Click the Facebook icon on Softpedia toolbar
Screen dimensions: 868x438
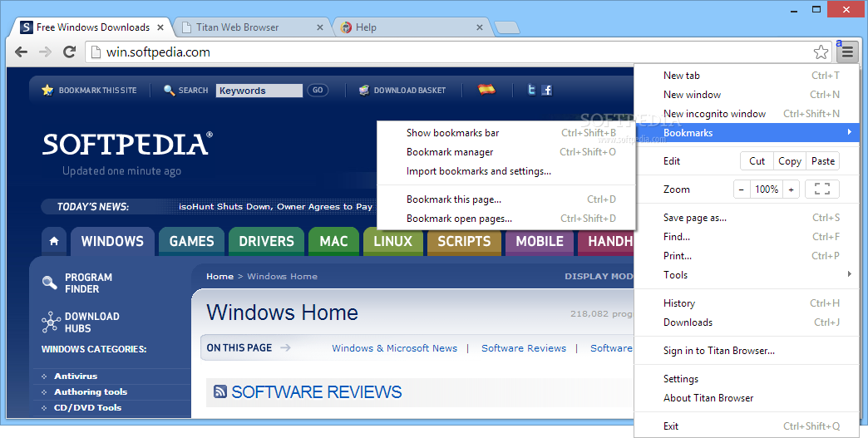point(547,90)
